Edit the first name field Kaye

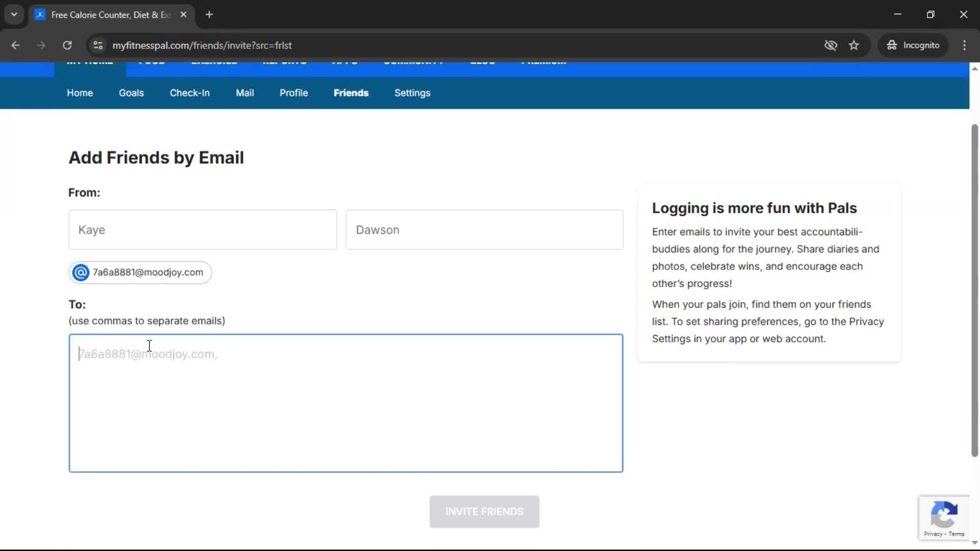pyautogui.click(x=203, y=230)
